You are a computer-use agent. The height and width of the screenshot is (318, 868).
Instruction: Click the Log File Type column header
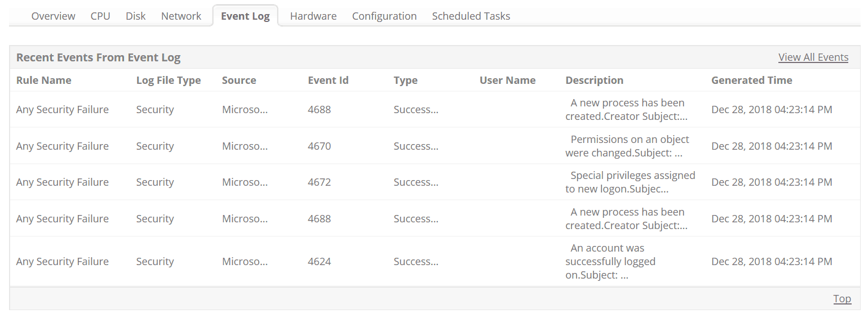(169, 80)
